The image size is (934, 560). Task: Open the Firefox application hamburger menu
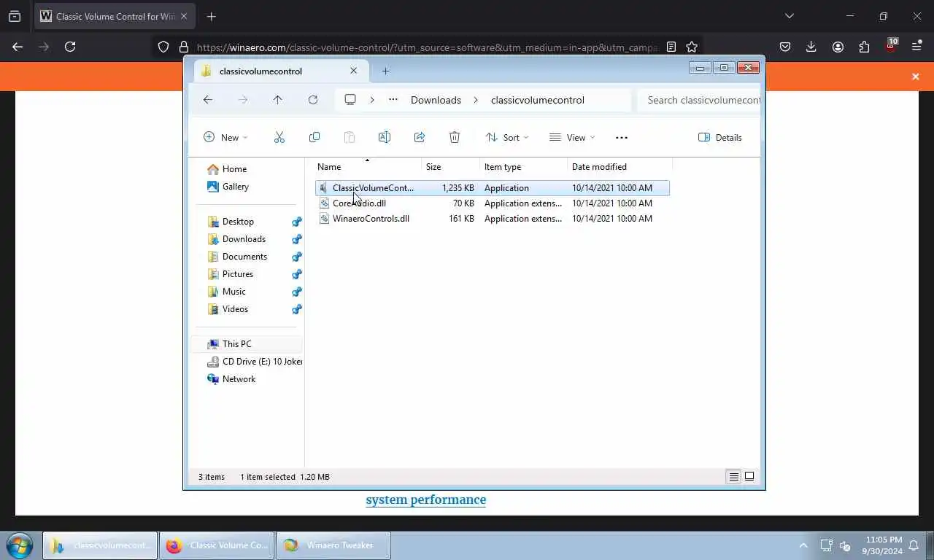pyautogui.click(x=917, y=47)
